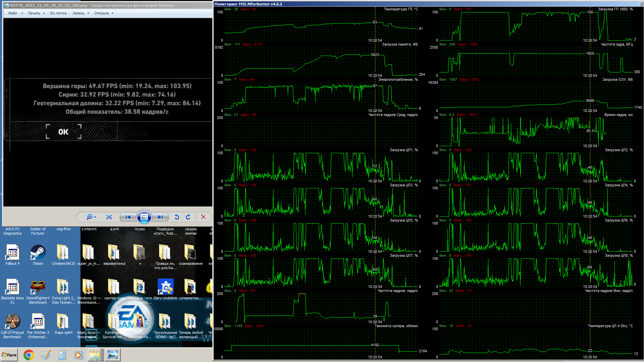Go to previous photo in viewer
The image size is (644, 362).
pos(128,217)
